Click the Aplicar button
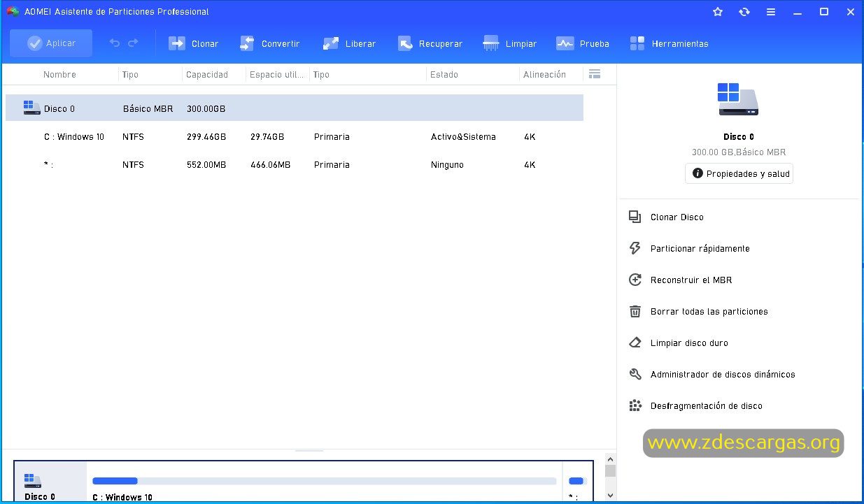 pyautogui.click(x=51, y=43)
